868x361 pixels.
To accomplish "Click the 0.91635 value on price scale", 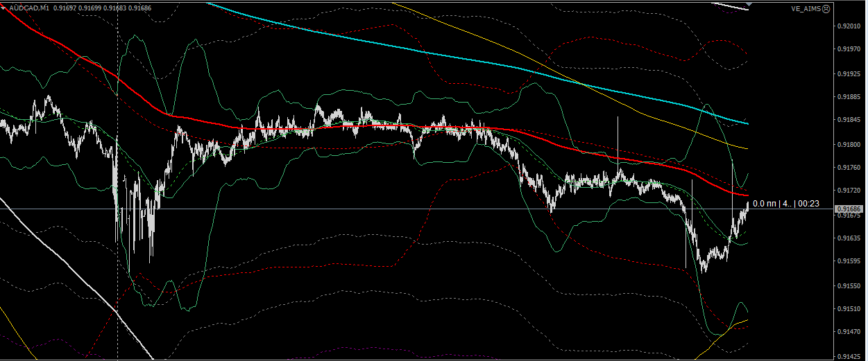I will coord(850,238).
